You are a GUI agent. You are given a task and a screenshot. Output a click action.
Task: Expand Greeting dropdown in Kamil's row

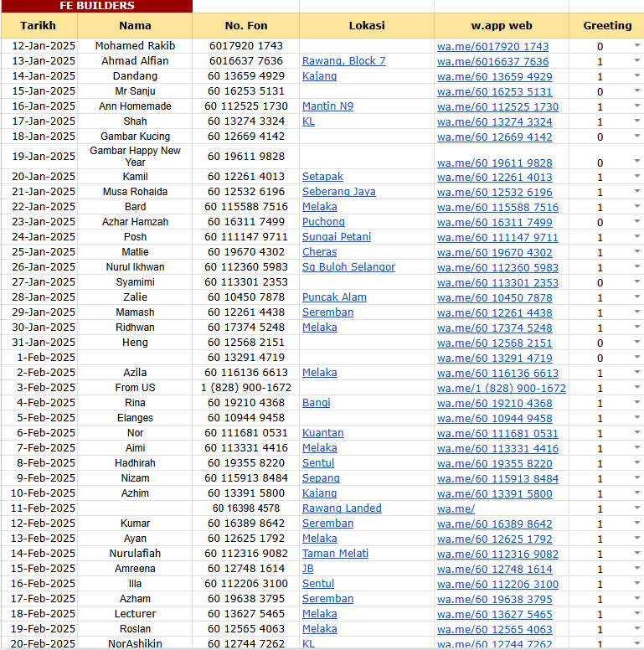point(636,177)
